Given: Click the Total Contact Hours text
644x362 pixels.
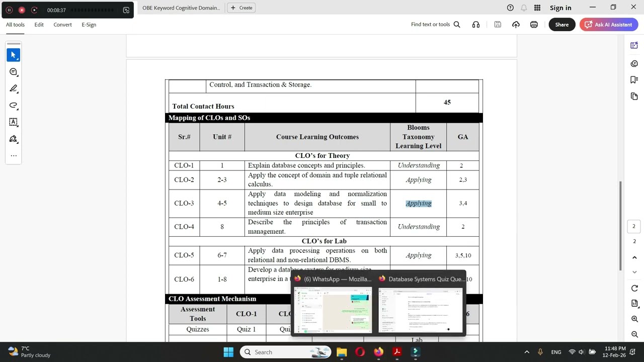Looking at the screenshot, I should pyautogui.click(x=203, y=106).
